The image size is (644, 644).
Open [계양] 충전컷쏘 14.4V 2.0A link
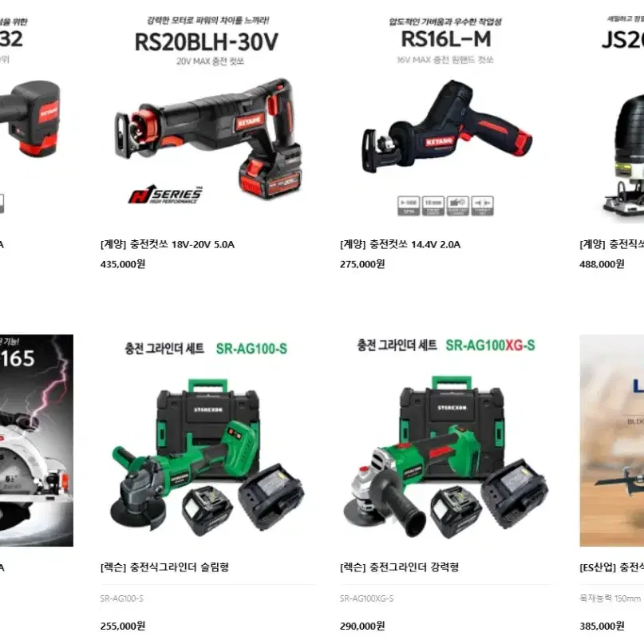400,244
